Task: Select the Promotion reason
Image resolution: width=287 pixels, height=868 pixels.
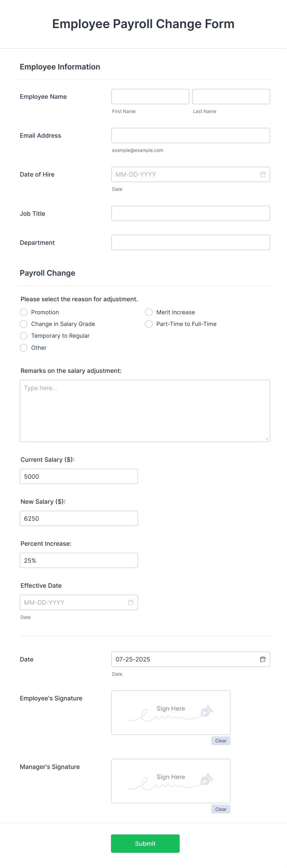Action: click(23, 312)
